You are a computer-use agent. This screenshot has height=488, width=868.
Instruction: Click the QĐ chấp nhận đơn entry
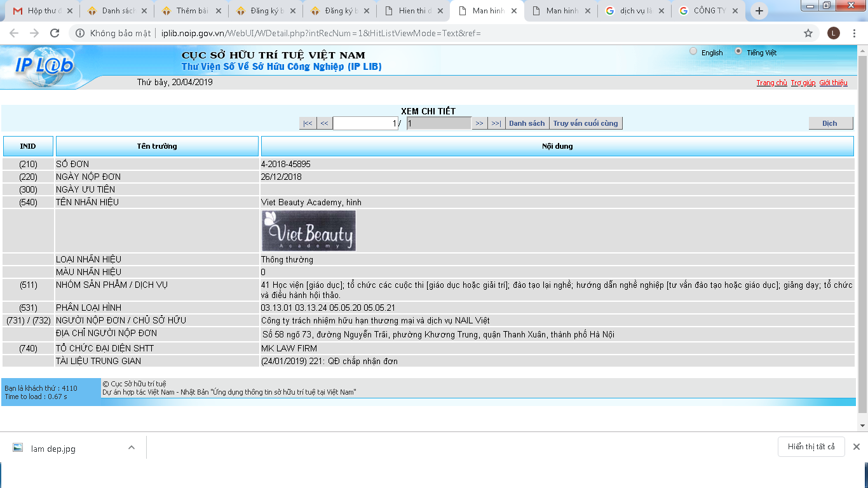pos(329,361)
